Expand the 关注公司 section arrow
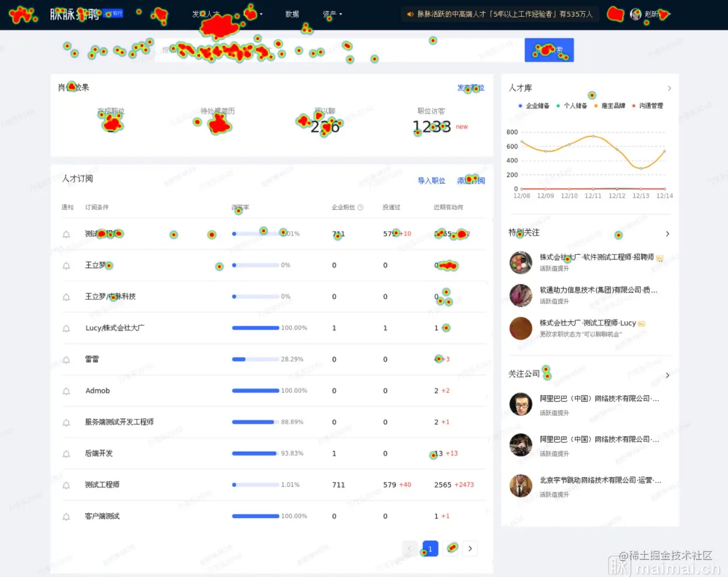Image resolution: width=728 pixels, height=577 pixels. pyautogui.click(x=668, y=375)
